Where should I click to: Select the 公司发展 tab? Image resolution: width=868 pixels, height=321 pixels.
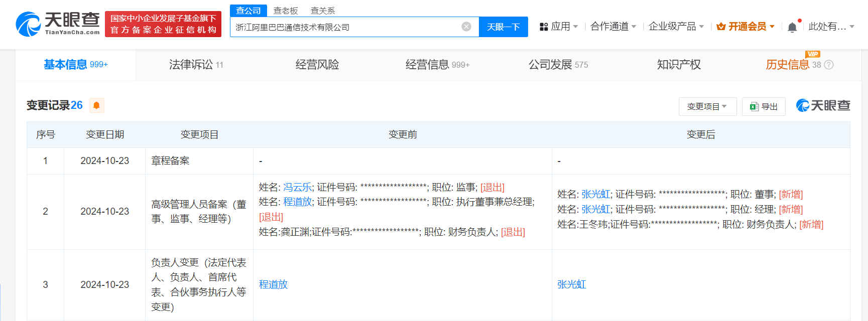tap(558, 65)
